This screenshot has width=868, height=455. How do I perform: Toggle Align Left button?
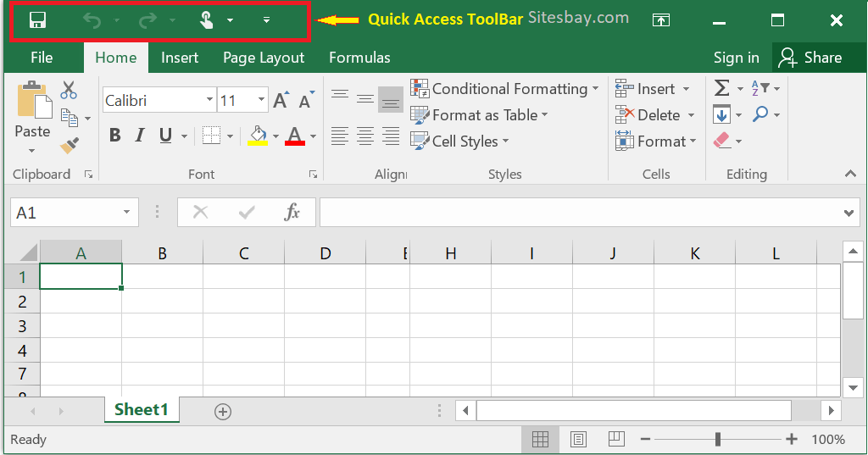(x=340, y=136)
